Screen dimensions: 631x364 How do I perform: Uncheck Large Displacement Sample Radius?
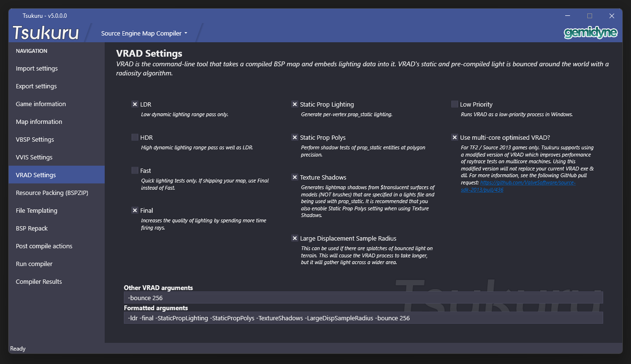[x=295, y=238]
